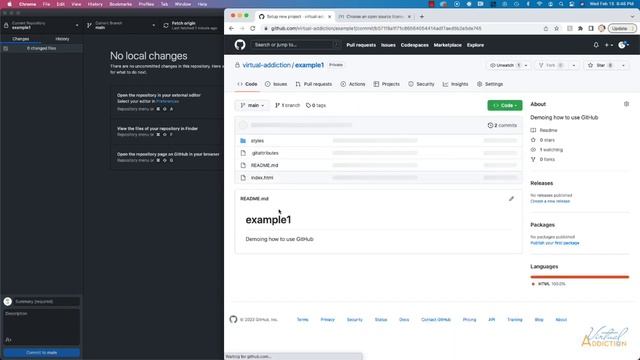Screen dimensions: 640x360
Task: Expand the Current Repository dropdown in GitHub Desktop
Action: 77,25
